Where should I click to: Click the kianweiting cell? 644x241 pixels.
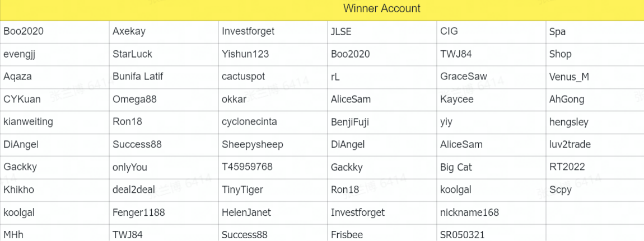point(55,122)
